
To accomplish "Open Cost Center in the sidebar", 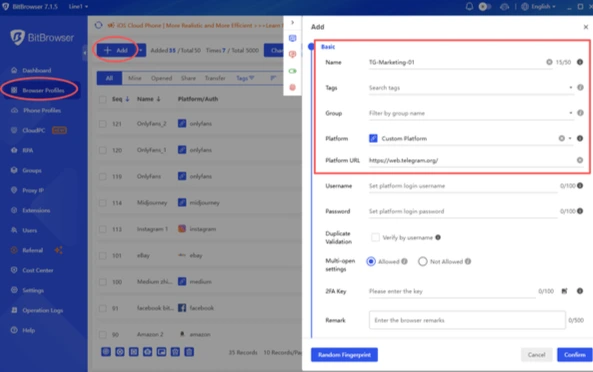I will coord(32,270).
